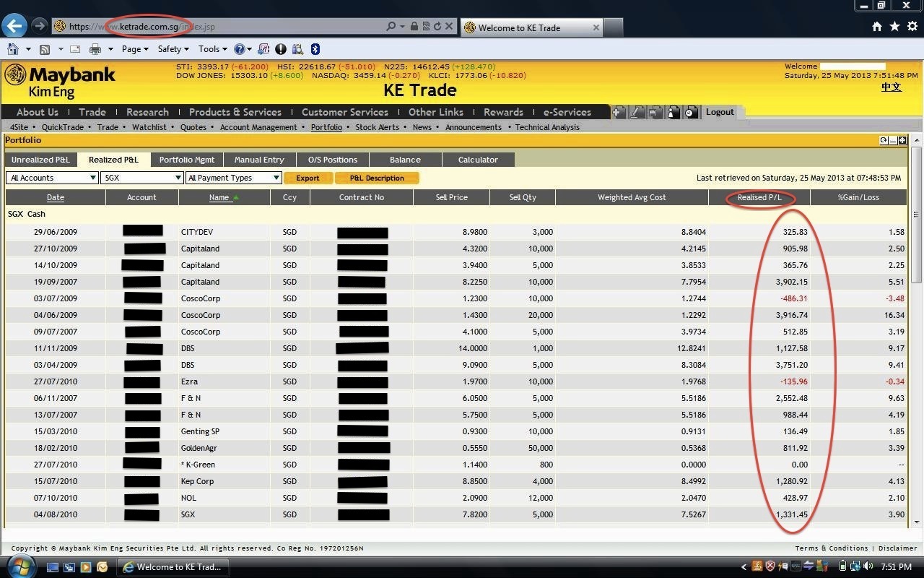Expand the SGX market dropdown
924x578 pixels.
142,178
